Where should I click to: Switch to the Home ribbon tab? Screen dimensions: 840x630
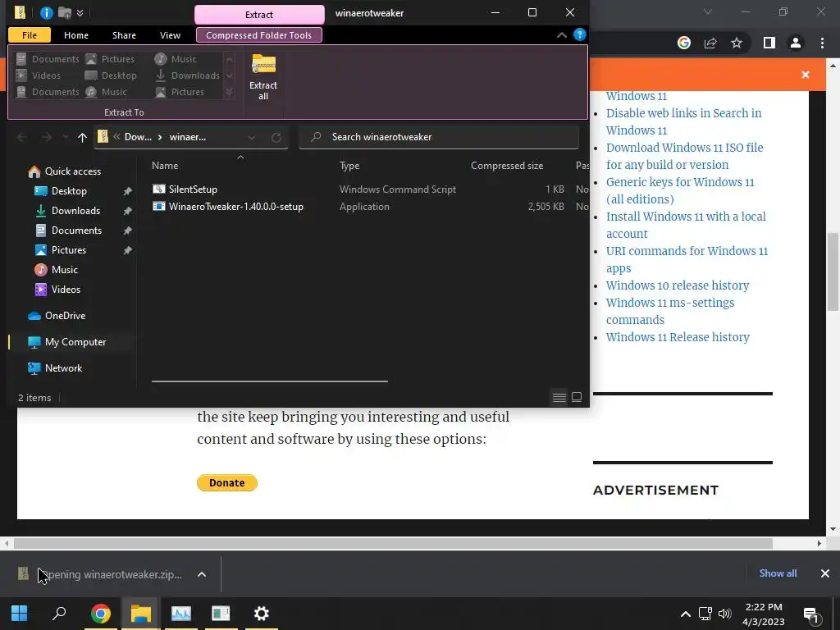click(x=76, y=35)
